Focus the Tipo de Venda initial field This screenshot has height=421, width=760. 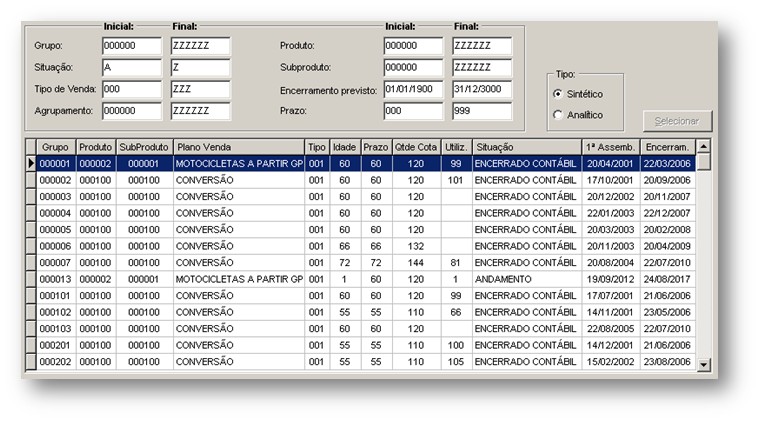pos(132,89)
